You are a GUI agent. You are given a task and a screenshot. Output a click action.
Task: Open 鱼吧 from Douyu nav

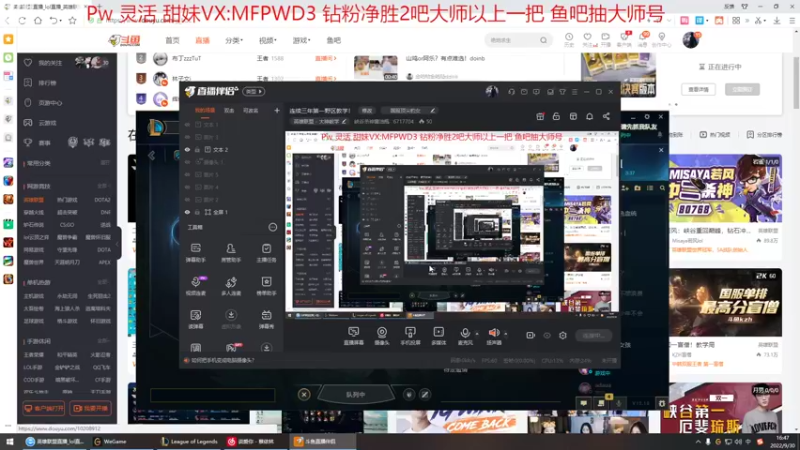(x=334, y=40)
